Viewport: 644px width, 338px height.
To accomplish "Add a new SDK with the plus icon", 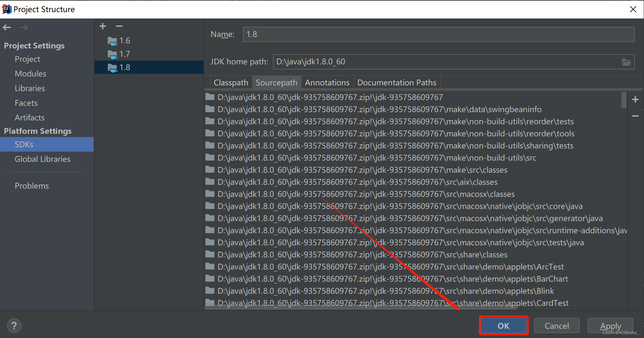I will coord(102,26).
